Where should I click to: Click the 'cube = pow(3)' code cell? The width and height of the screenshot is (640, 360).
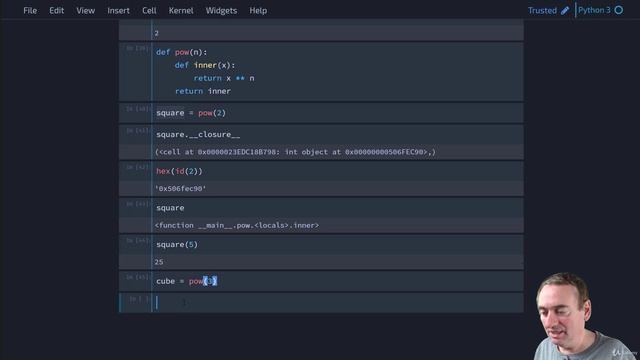point(338,281)
